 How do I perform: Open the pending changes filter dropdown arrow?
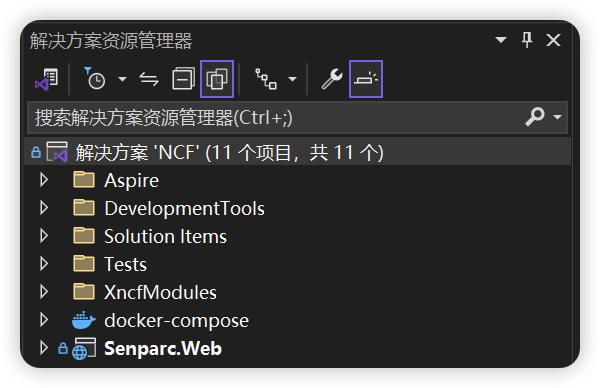122,79
